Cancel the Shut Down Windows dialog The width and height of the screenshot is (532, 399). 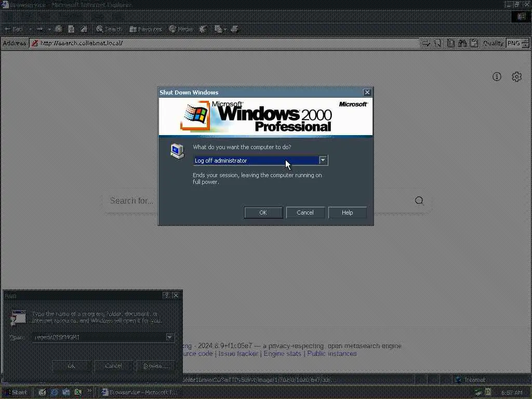(305, 212)
